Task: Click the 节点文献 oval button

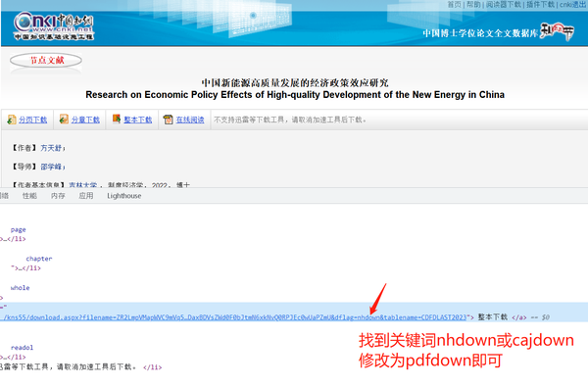Action: click(46, 61)
